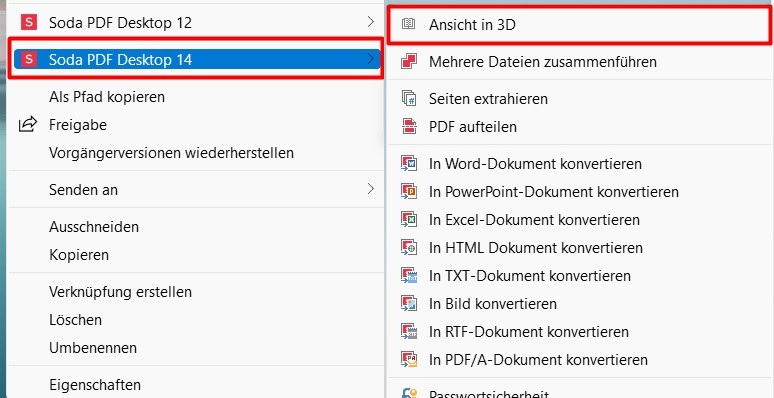Click the Excel conversion icon
The image size is (774, 398).
coord(409,219)
